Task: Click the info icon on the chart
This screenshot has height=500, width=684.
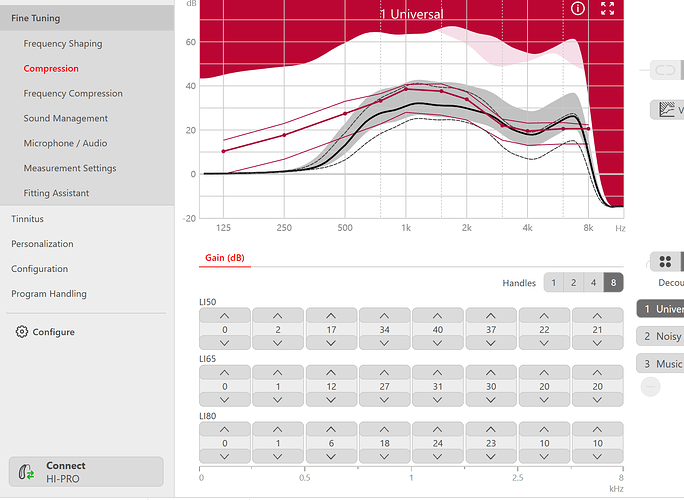Action: [x=578, y=8]
